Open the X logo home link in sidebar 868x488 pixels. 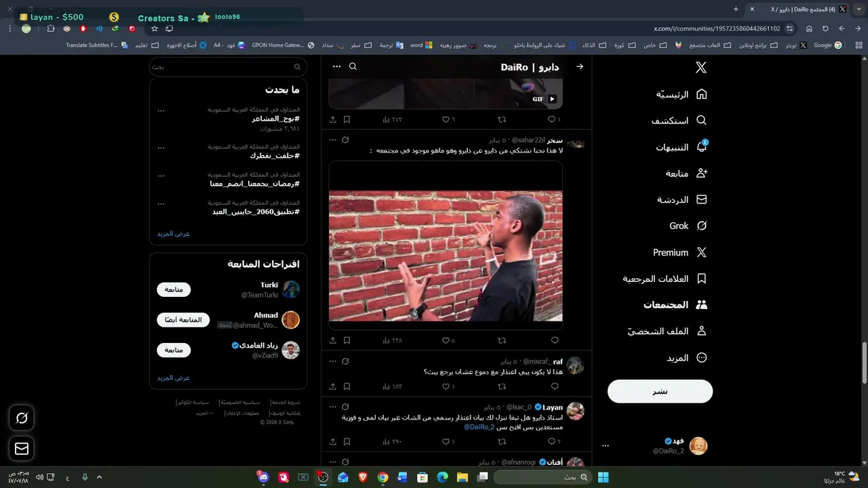(x=701, y=67)
